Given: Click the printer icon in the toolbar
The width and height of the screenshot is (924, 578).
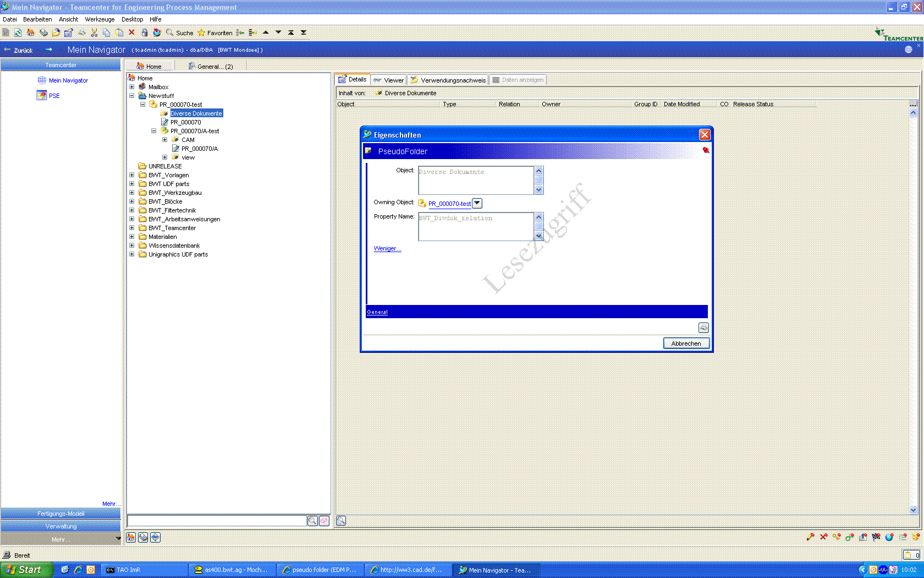Looking at the screenshot, I should (81, 32).
